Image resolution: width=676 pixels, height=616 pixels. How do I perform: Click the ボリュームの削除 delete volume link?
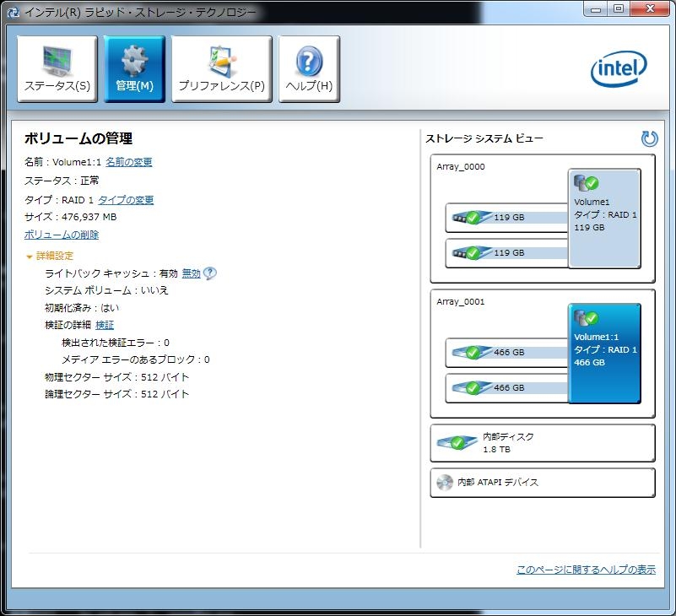pyautogui.click(x=62, y=235)
